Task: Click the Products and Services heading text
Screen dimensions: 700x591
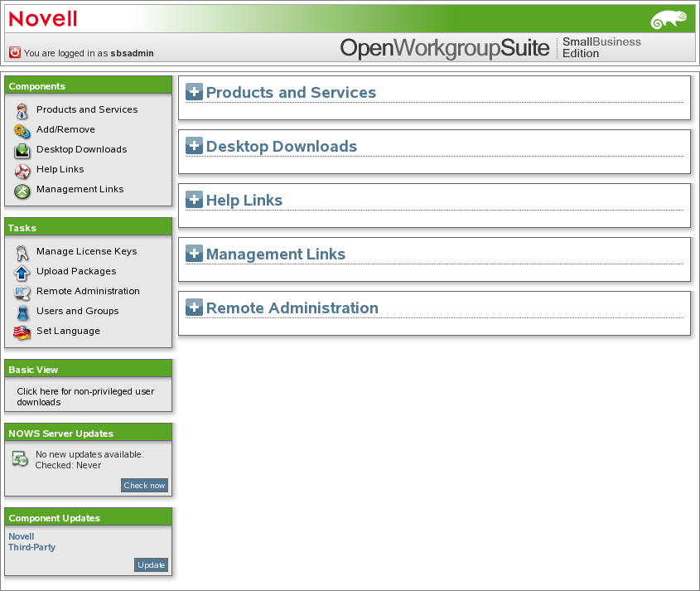Action: tap(291, 92)
